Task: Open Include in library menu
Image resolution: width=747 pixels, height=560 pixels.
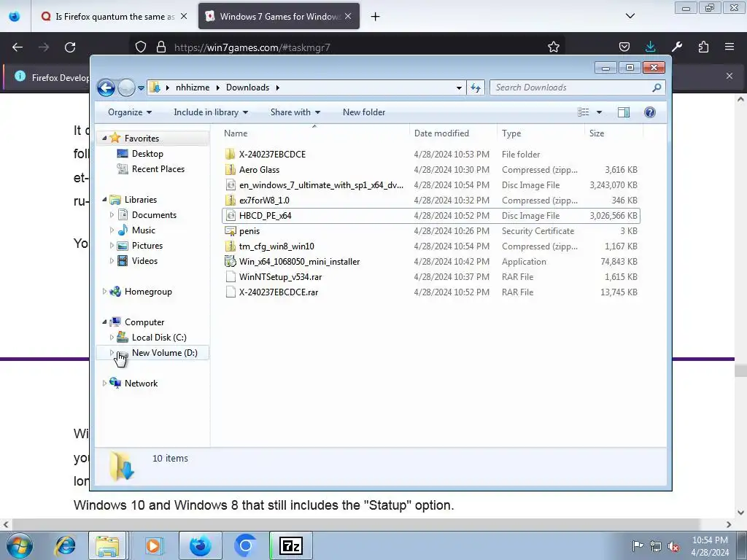Action: click(211, 112)
